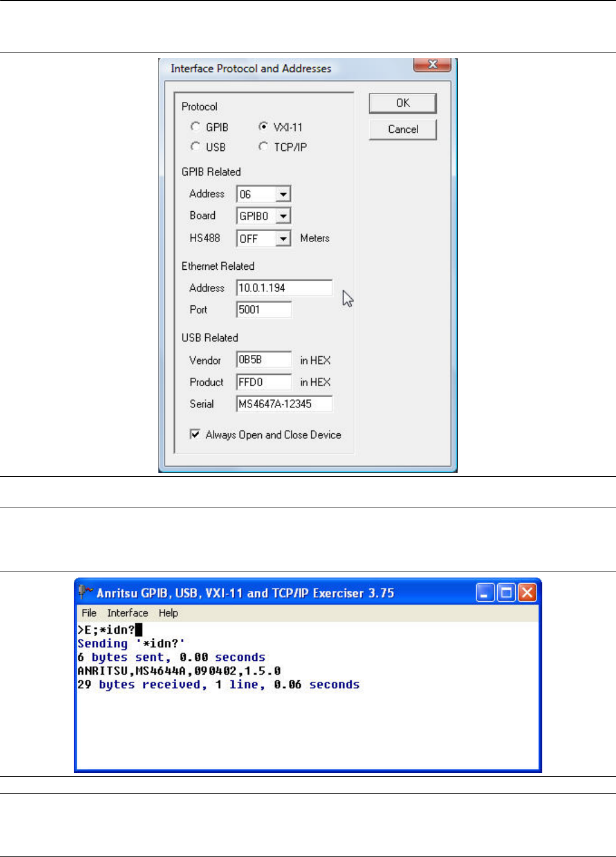
Task: Click the '6 bytes sent' output line
Action: click(171, 657)
